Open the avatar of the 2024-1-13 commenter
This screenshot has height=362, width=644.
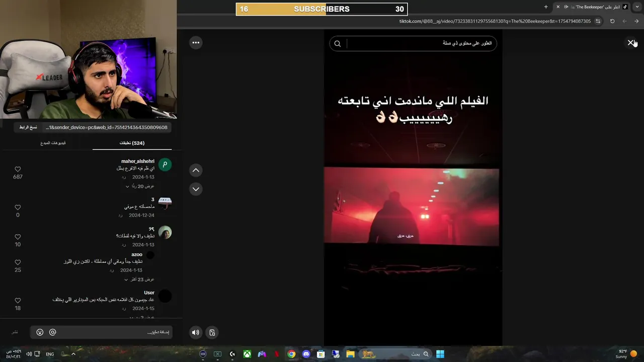[165, 232]
